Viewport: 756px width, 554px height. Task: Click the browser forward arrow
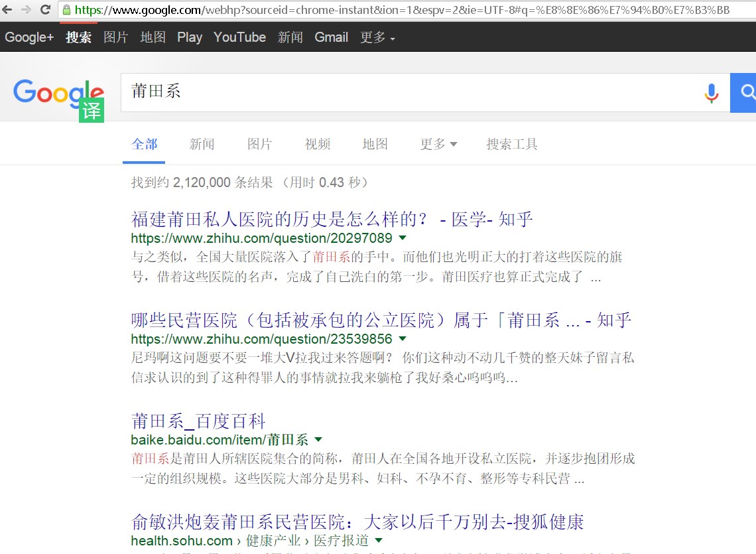pos(27,9)
